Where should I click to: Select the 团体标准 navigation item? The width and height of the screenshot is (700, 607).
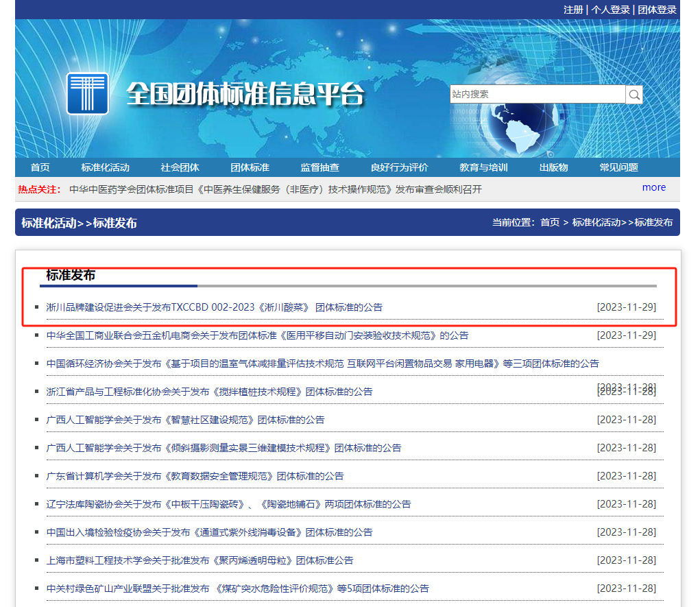[x=250, y=167]
